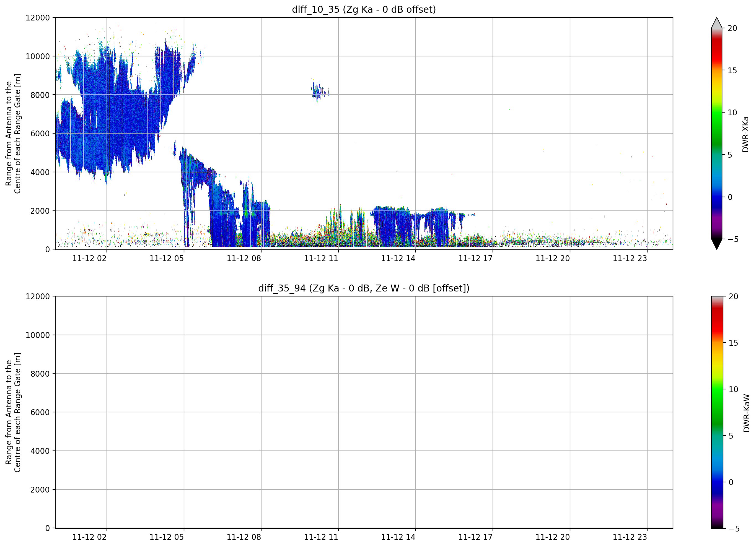Click the bottom colorbar tick label '0'
Viewport: 756px width, 547px height.
point(731,482)
